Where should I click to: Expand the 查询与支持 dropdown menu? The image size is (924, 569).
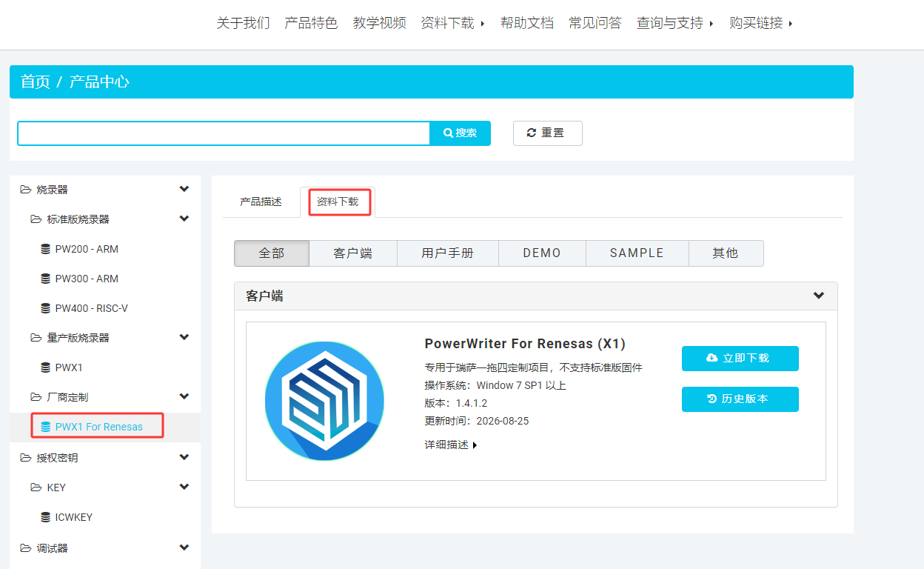674,23
